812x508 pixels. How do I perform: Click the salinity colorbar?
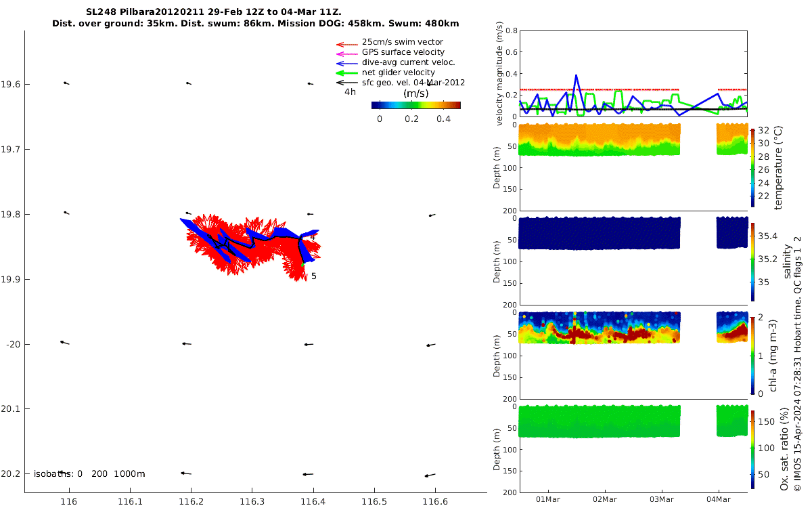point(753,261)
